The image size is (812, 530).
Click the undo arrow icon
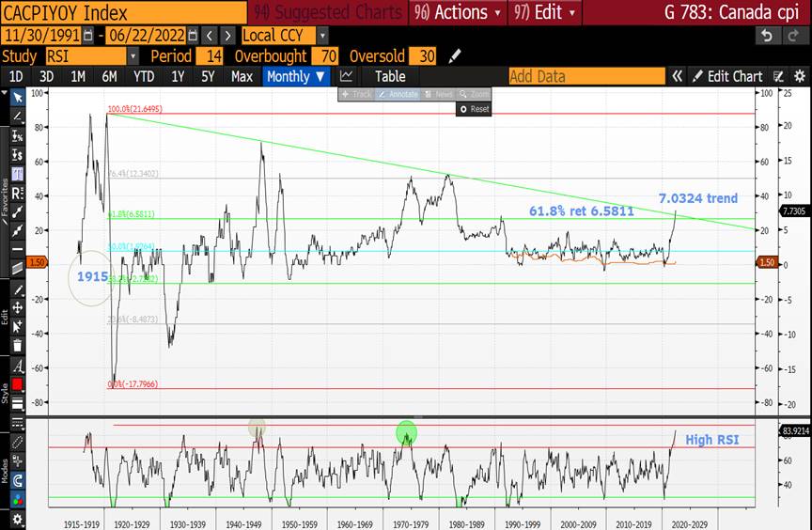767,36
